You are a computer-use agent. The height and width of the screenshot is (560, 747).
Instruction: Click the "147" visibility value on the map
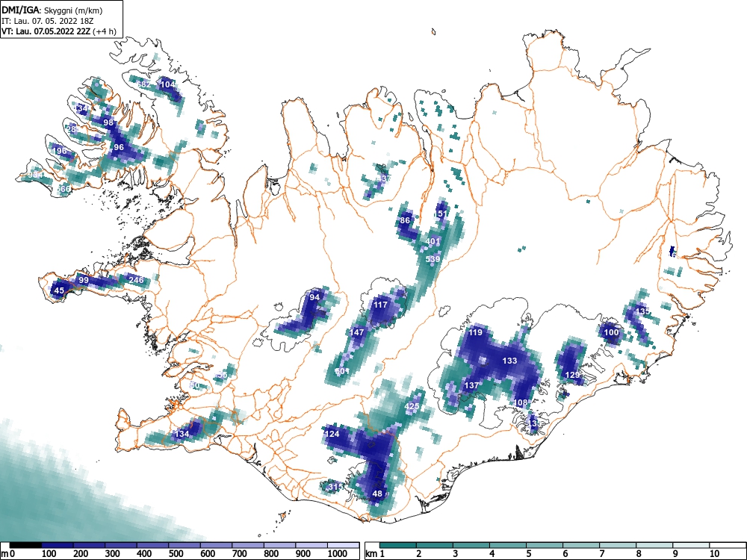click(x=357, y=332)
